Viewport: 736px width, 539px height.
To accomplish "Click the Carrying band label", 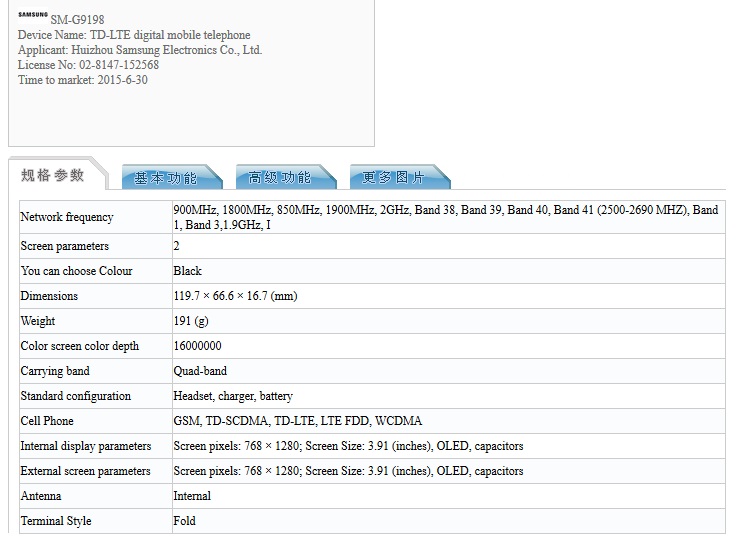I will pos(54,371).
